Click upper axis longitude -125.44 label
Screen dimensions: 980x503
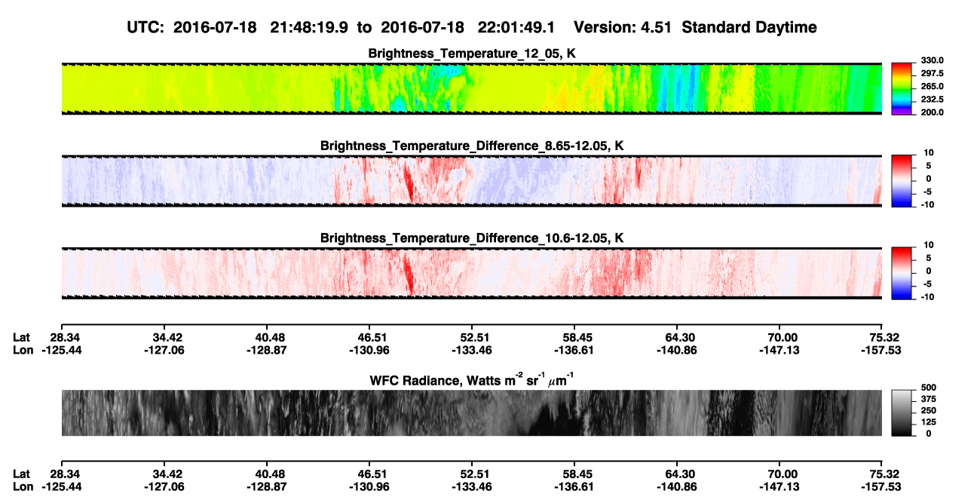click(63, 350)
